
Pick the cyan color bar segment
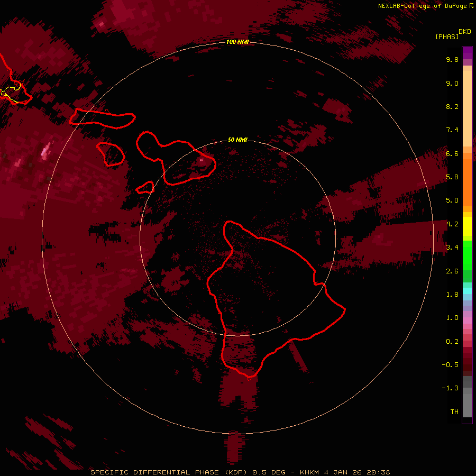coord(467,291)
